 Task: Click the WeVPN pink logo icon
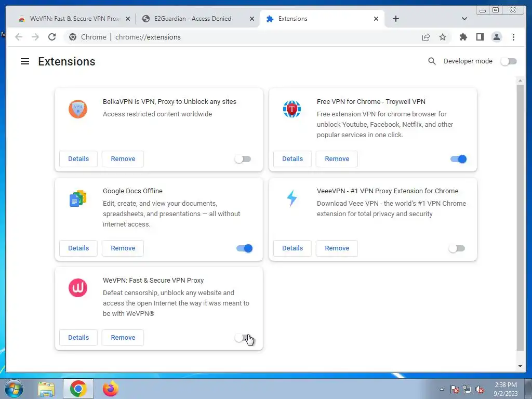click(78, 288)
